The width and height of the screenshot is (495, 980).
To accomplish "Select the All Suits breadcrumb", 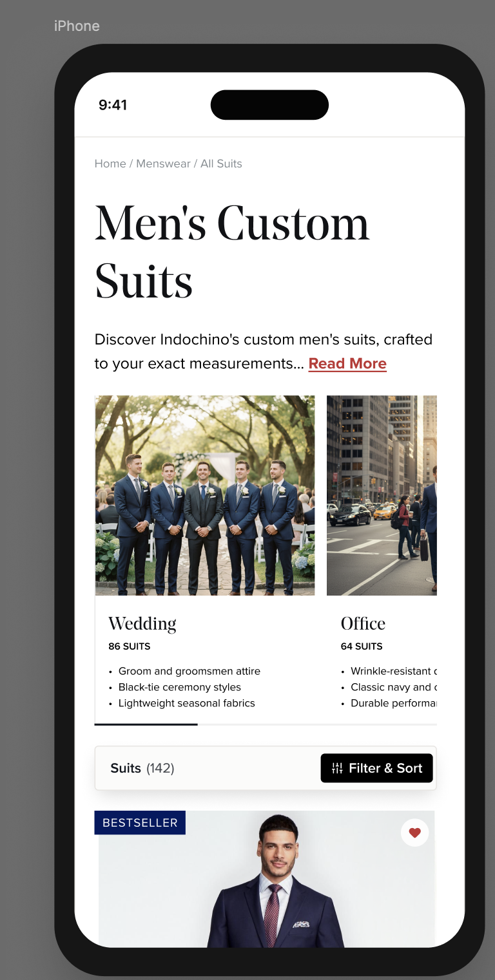I will 221,164.
